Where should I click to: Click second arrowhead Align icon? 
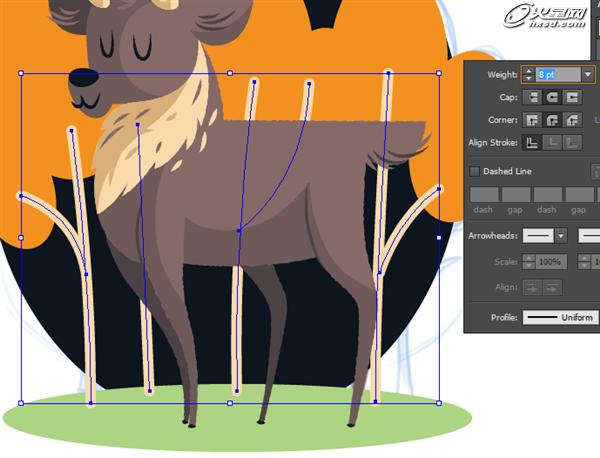click(552, 288)
